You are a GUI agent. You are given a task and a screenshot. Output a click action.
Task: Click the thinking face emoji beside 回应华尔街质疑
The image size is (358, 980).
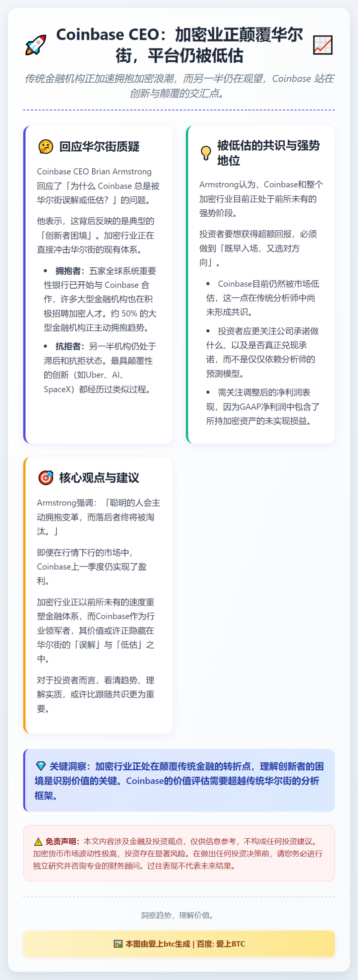(x=46, y=147)
